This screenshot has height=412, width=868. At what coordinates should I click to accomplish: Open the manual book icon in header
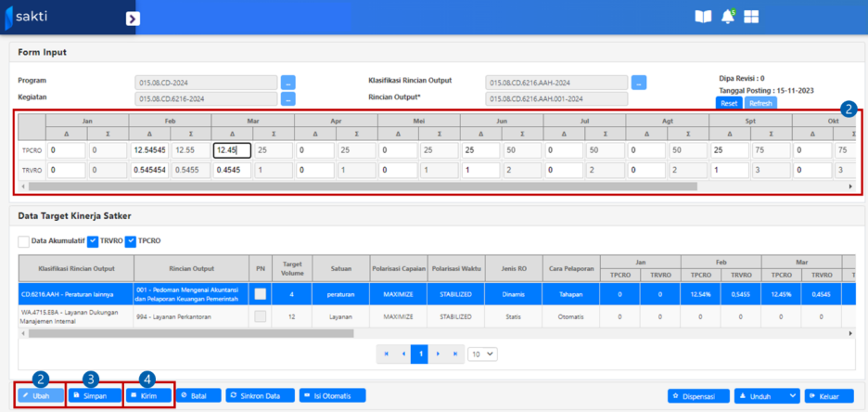pos(704,17)
